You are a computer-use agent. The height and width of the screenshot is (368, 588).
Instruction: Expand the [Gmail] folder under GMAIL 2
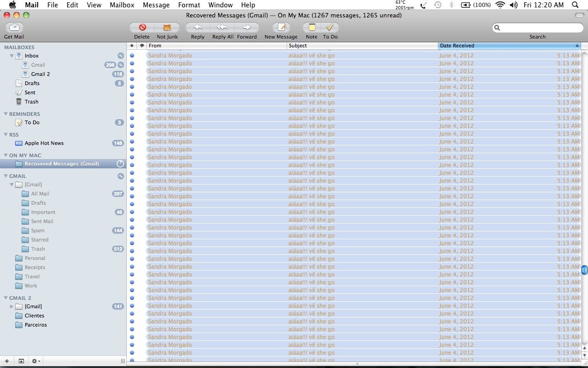tap(12, 306)
